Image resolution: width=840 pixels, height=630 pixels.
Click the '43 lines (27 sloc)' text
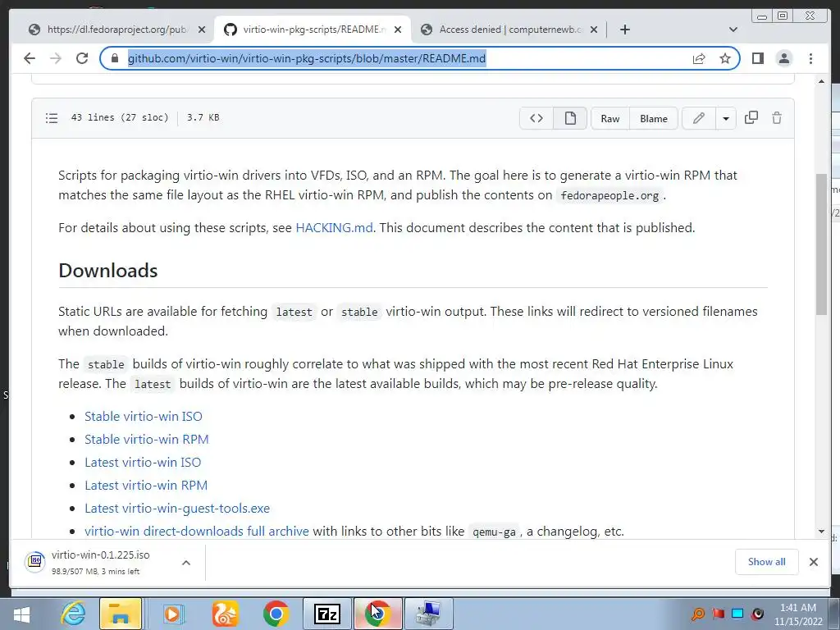point(120,117)
